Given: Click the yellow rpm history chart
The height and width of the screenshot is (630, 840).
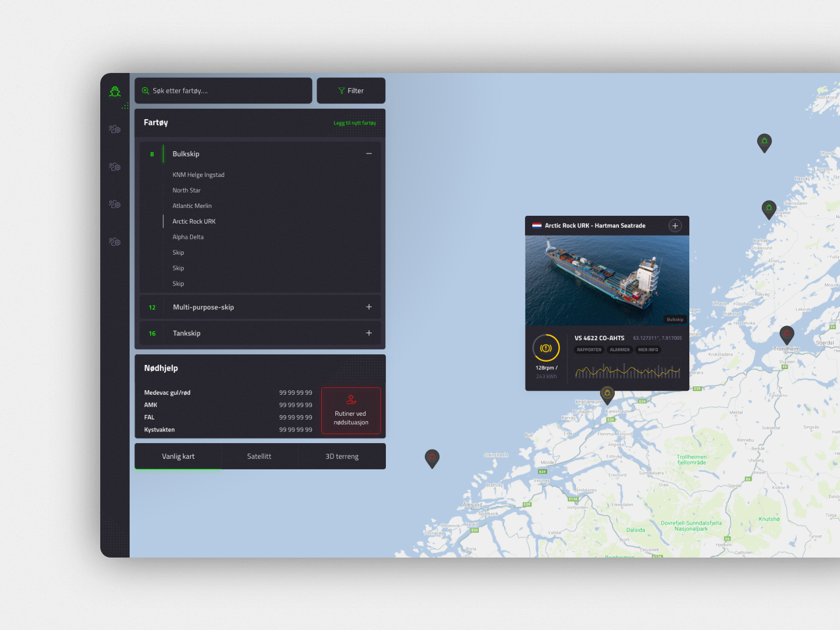Looking at the screenshot, I should pos(628,371).
